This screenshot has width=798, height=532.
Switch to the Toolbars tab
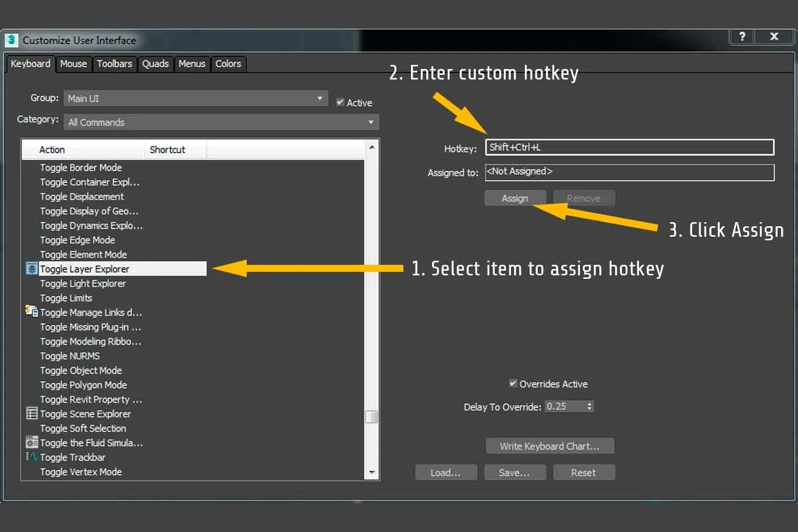click(x=115, y=64)
